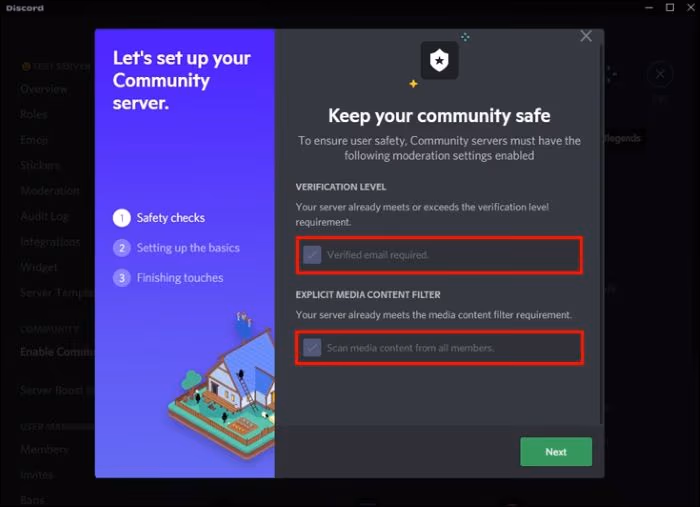
Task: Open Overview in the dimmed settings sidebar
Action: [x=44, y=89]
